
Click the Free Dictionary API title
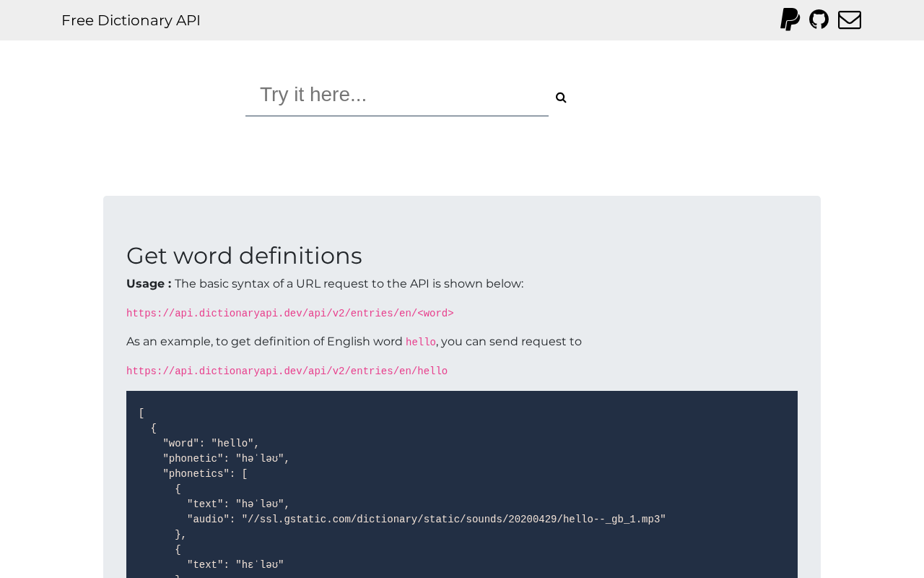pyautogui.click(x=131, y=20)
